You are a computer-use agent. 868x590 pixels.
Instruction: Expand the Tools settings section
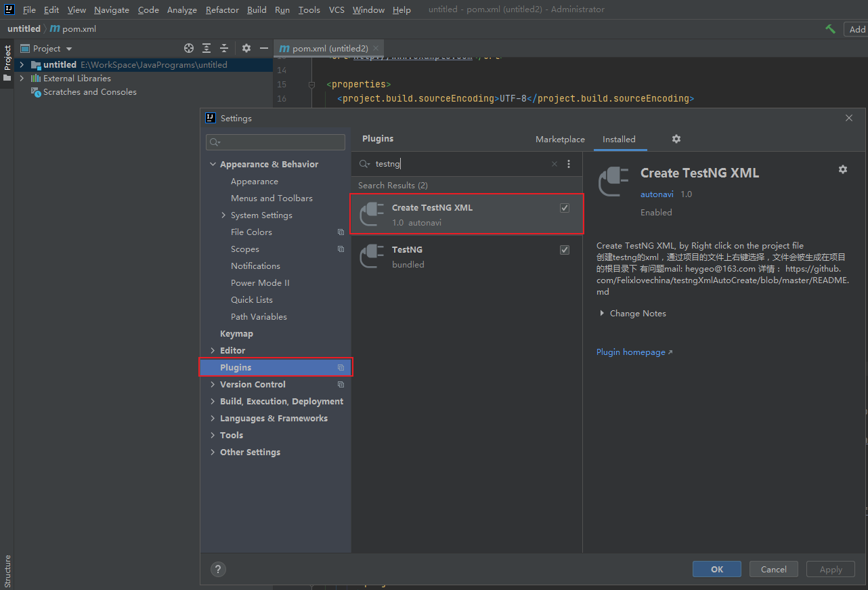click(213, 435)
